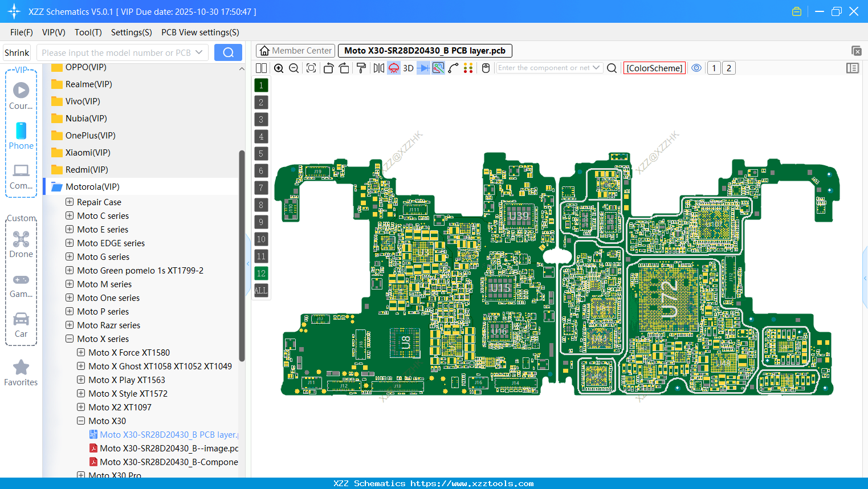The width and height of the screenshot is (868, 489).
Task: Open the Settings(S) menu
Action: (132, 32)
